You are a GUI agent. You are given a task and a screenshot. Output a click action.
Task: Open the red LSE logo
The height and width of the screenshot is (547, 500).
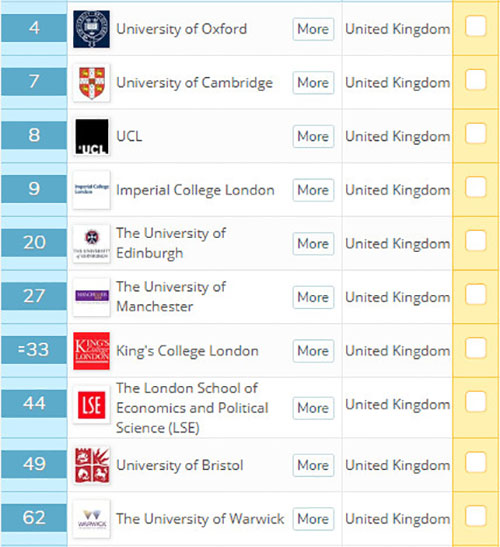tap(91, 405)
